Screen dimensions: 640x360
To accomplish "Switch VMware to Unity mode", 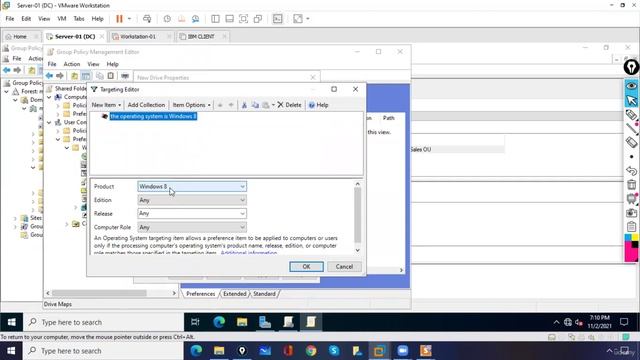I will [x=258, y=19].
